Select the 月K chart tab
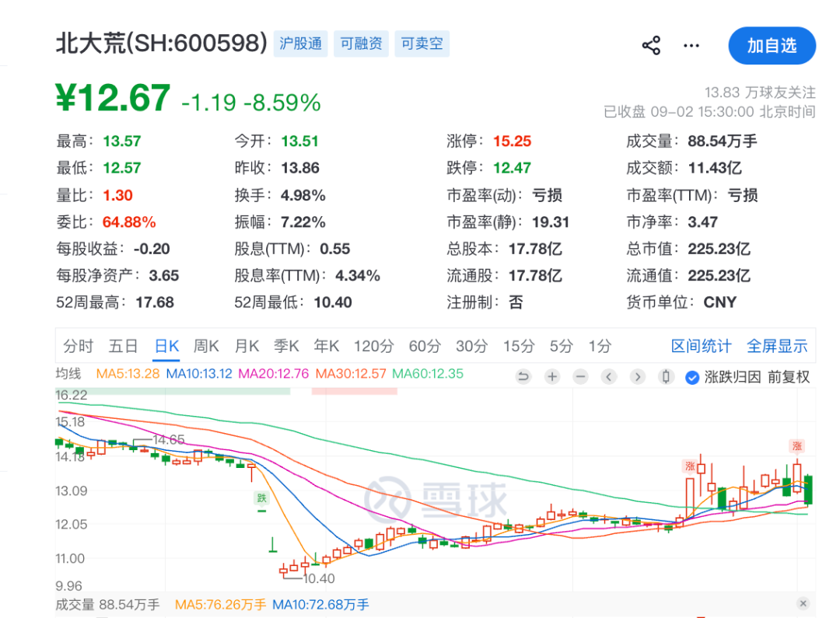The height and width of the screenshot is (618, 840). click(247, 346)
